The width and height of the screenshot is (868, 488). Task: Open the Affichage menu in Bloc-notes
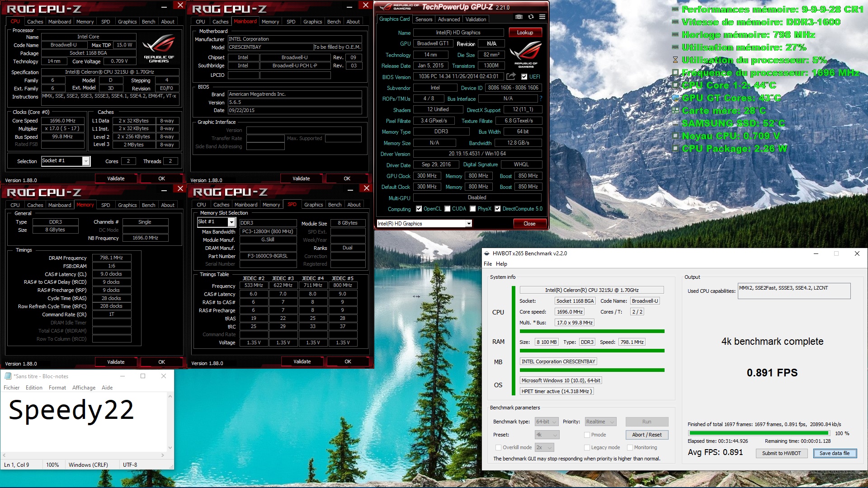(x=84, y=388)
